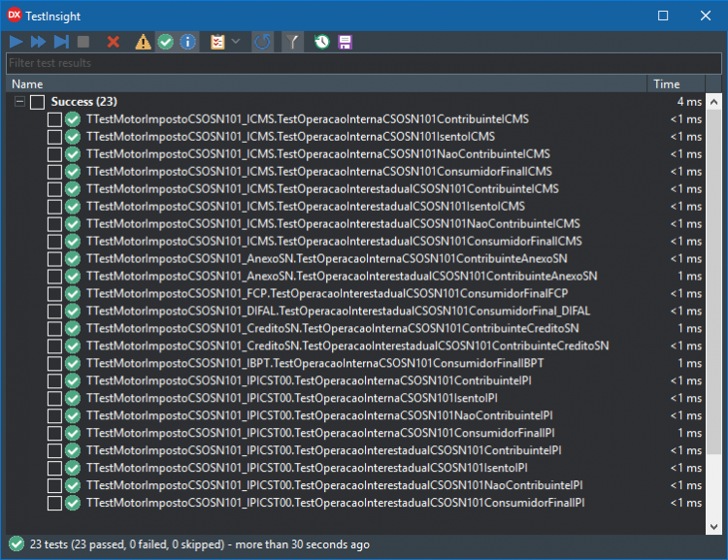Toggle the funnel filter icon
The width and height of the screenshot is (728, 560).
click(292, 43)
